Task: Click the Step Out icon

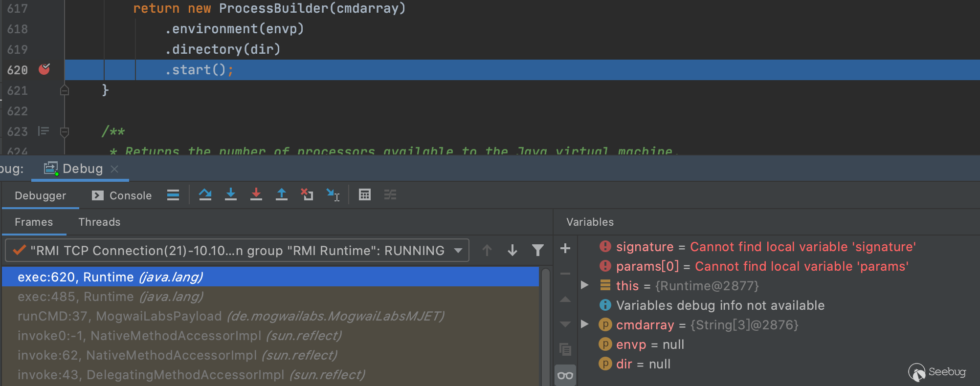Action: [x=282, y=195]
